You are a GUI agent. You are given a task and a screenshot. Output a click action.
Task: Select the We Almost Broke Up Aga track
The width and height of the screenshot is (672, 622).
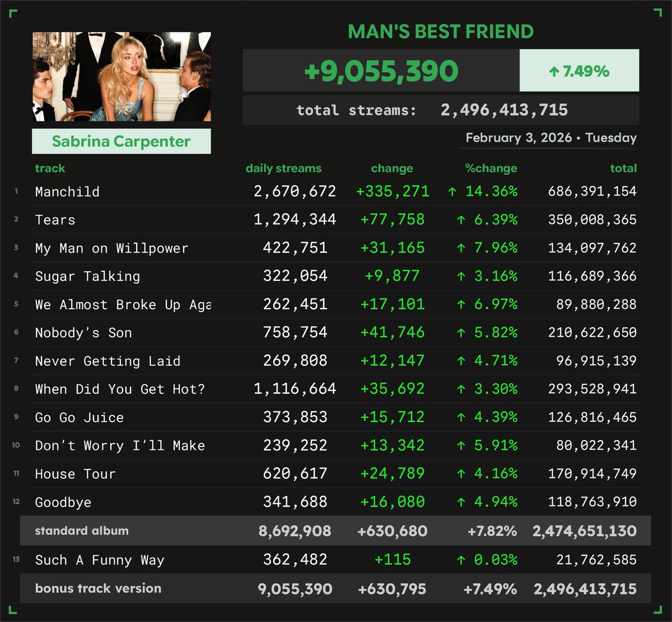(x=123, y=305)
